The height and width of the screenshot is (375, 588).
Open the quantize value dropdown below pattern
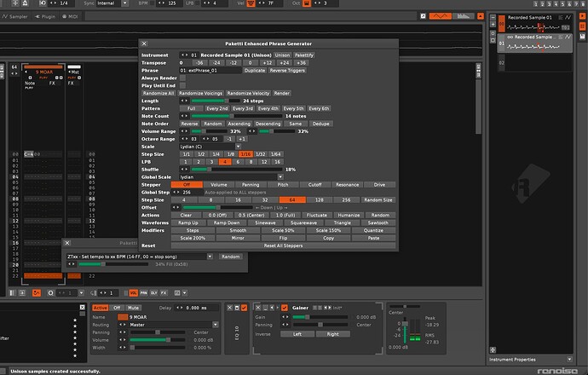click(81, 293)
